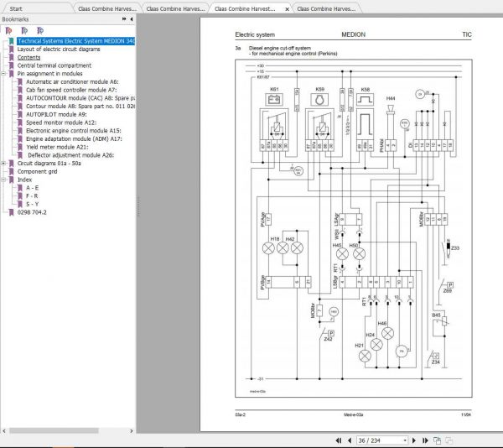Click the panel splitter grip beside the bookmarks

pyautogui.click(x=138, y=206)
